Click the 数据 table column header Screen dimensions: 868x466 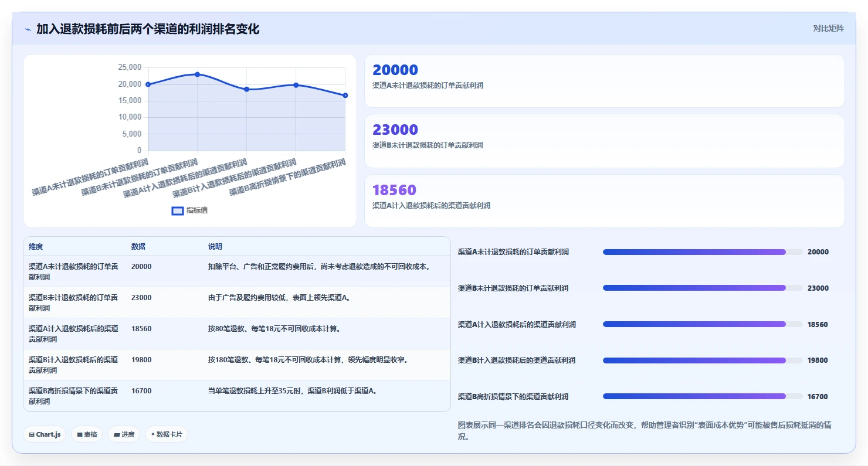pyautogui.click(x=138, y=247)
